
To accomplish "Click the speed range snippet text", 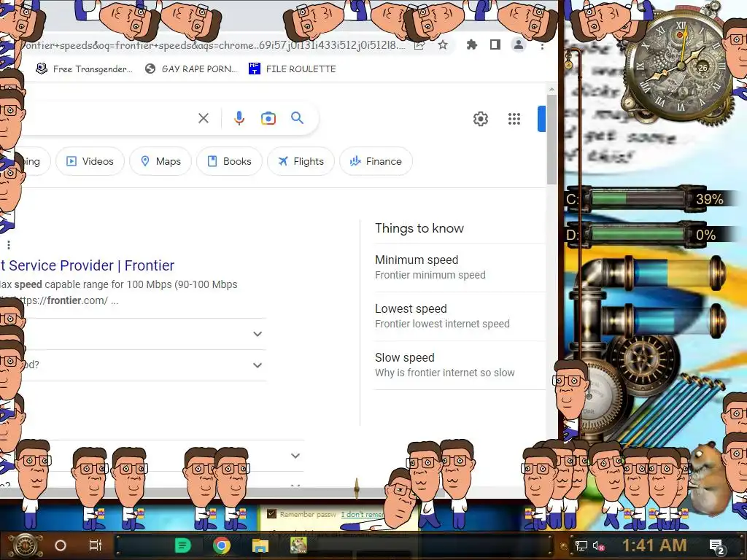I will [x=119, y=284].
